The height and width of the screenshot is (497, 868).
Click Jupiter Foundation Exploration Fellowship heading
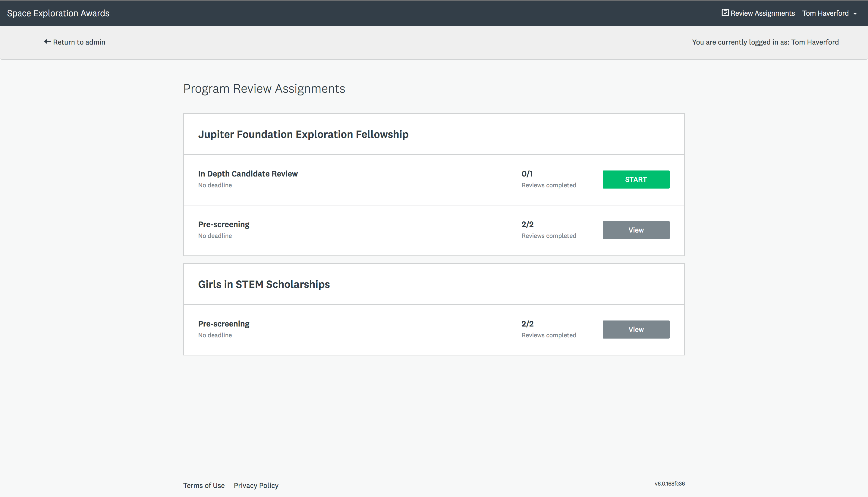pos(303,134)
